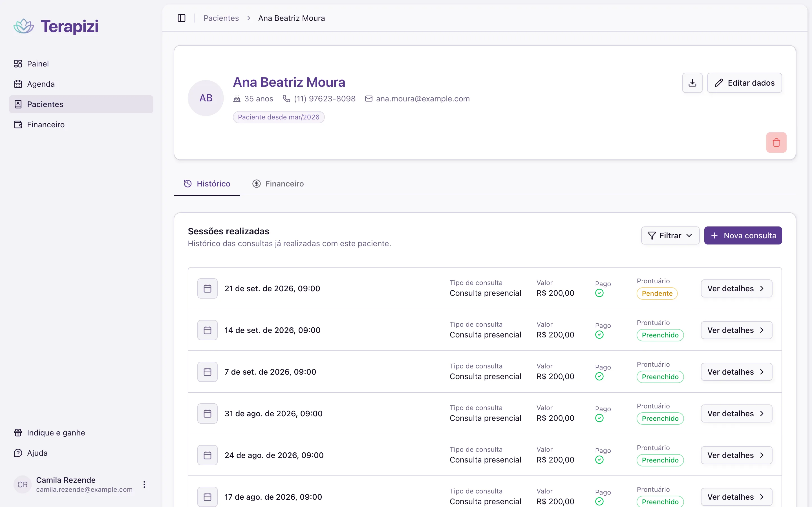The width and height of the screenshot is (812, 507).
Task: Click the Terapizi lotus logo
Action: [x=24, y=26]
